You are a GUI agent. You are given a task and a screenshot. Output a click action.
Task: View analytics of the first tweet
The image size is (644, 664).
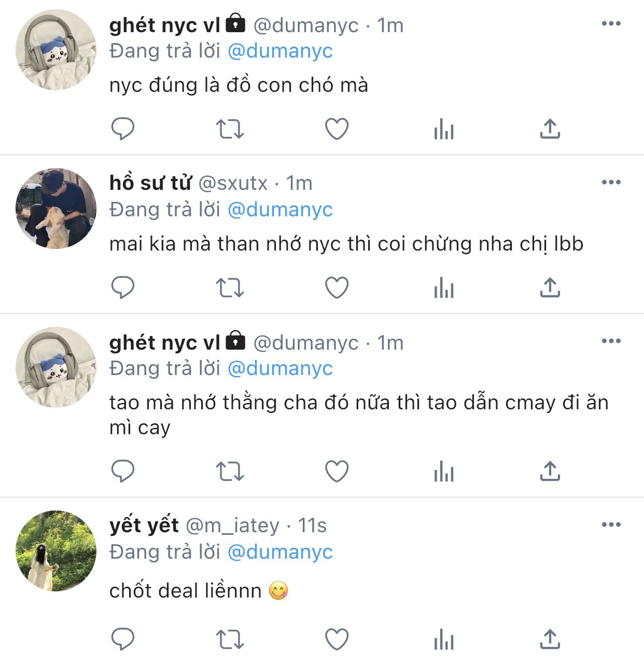[x=444, y=129]
